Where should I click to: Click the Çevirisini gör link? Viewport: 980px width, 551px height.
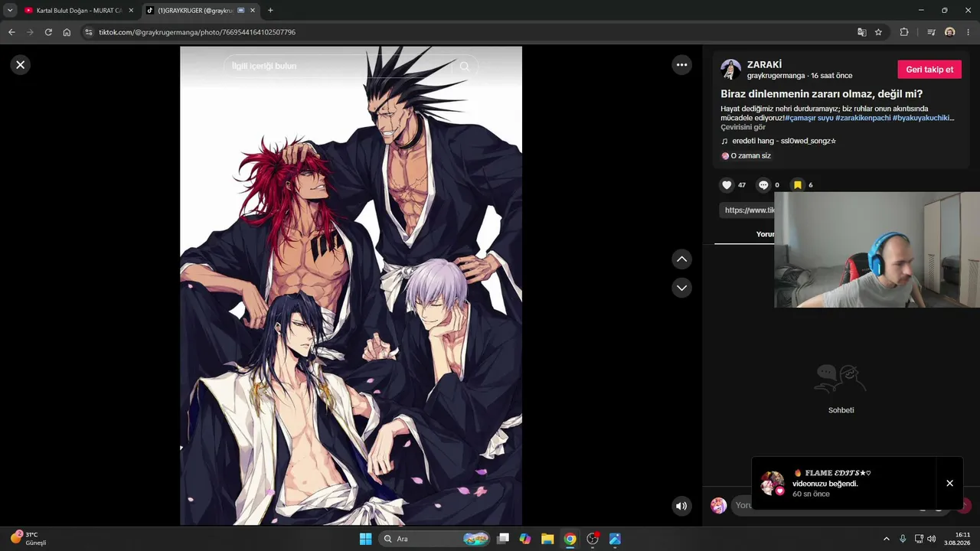click(x=743, y=127)
